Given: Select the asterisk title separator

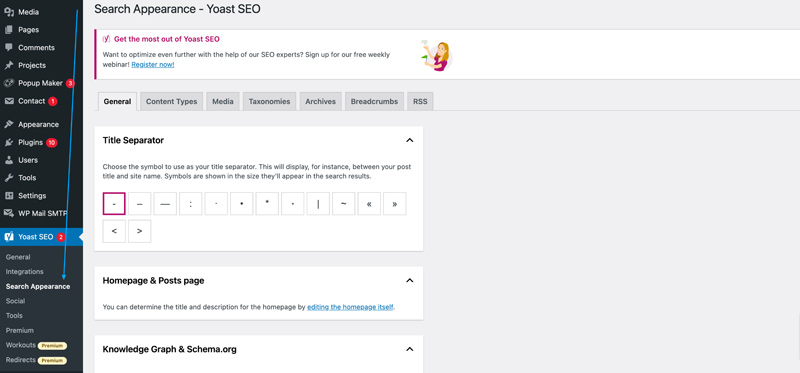Looking at the screenshot, I should pos(267,204).
